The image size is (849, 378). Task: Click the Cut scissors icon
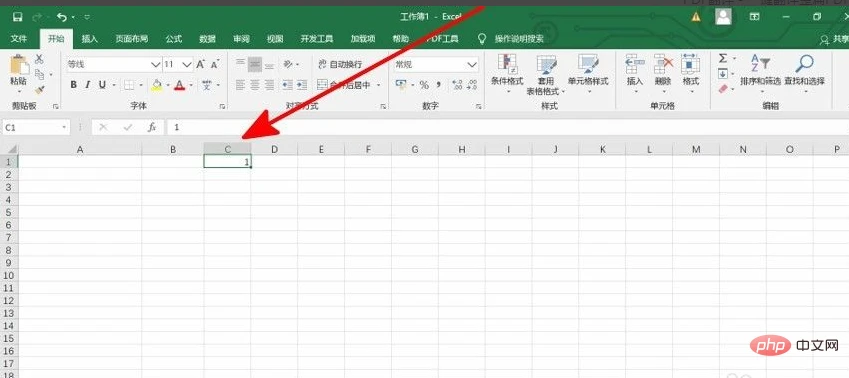[40, 60]
